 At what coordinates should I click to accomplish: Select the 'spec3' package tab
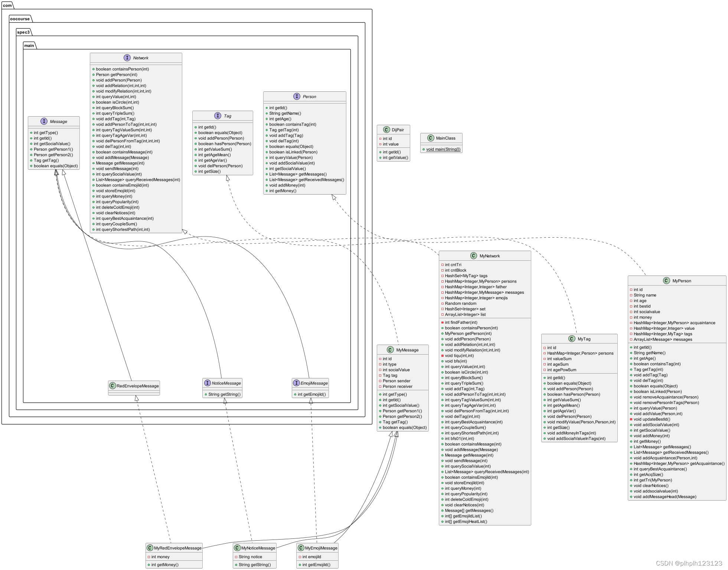click(23, 32)
